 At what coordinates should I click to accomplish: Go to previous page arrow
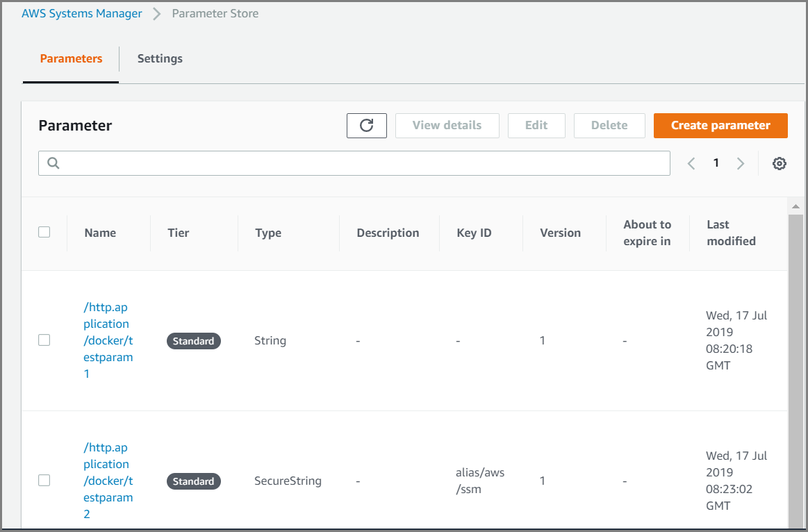pyautogui.click(x=691, y=164)
